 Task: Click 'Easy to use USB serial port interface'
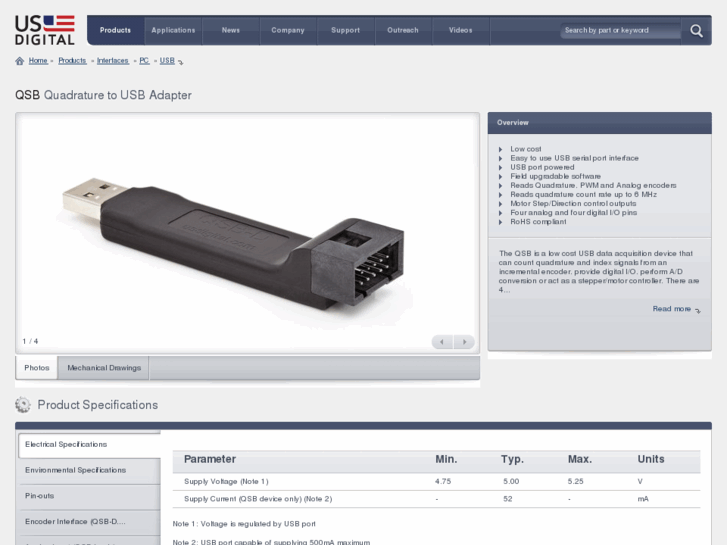[574, 159]
